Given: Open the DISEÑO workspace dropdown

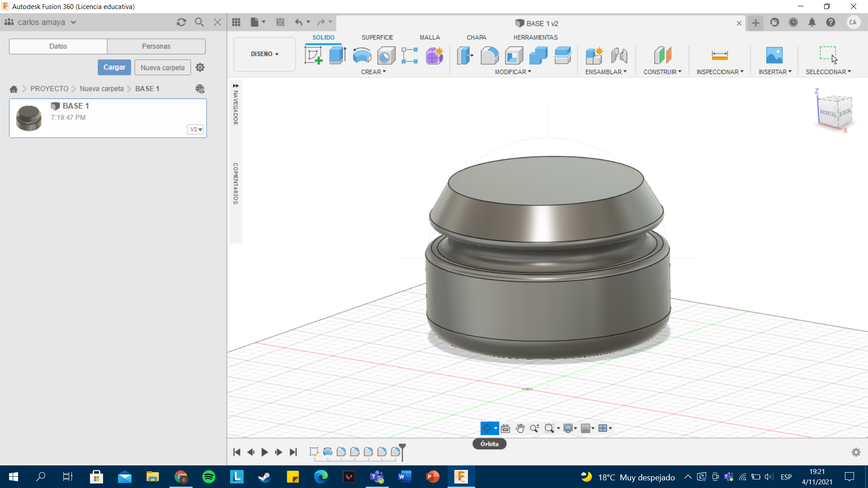Looking at the screenshot, I should [264, 54].
